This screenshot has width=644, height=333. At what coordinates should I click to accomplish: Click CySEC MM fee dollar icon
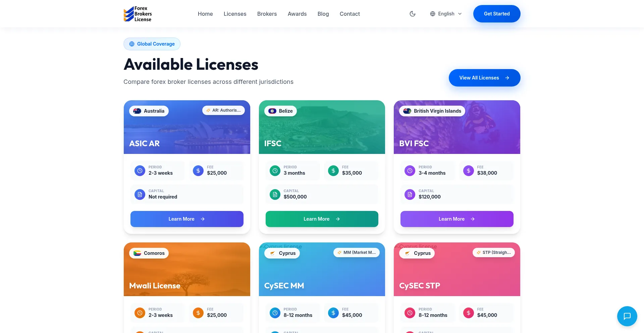click(x=333, y=313)
